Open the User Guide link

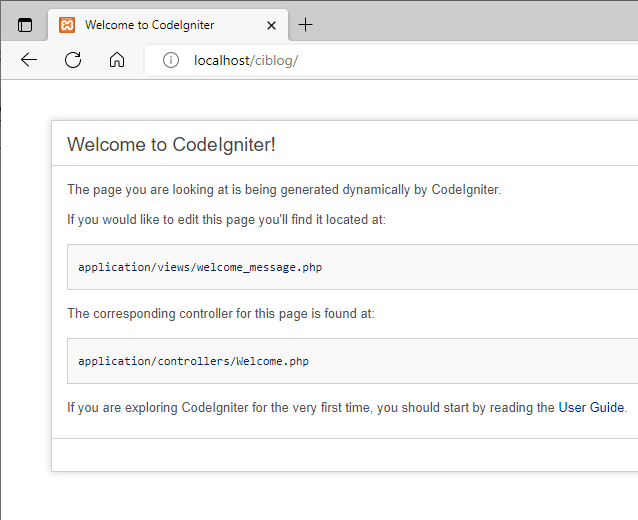(x=591, y=407)
